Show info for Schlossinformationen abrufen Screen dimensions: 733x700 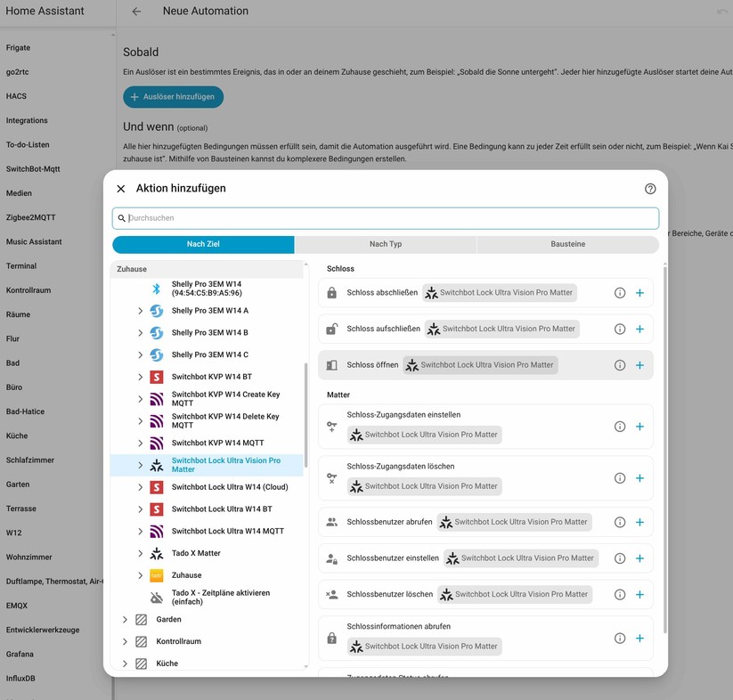tap(619, 639)
